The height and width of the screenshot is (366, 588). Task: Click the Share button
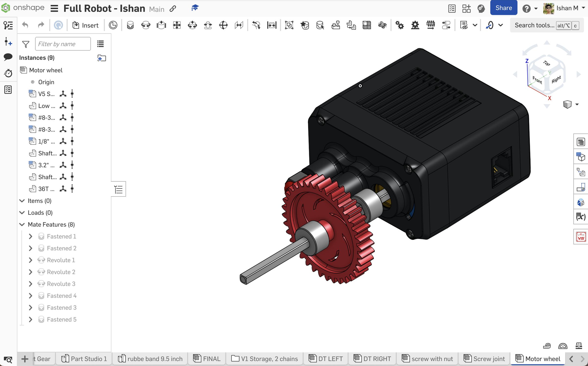click(503, 8)
